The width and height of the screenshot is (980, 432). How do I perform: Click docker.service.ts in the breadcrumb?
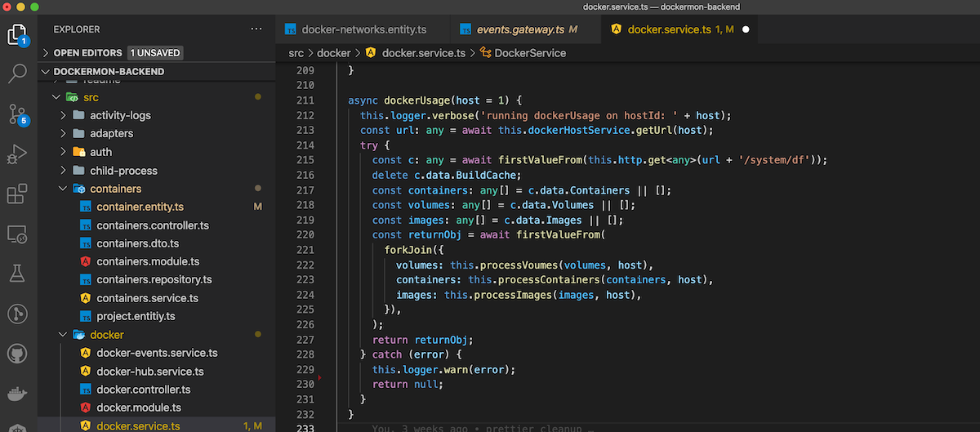pyautogui.click(x=424, y=53)
